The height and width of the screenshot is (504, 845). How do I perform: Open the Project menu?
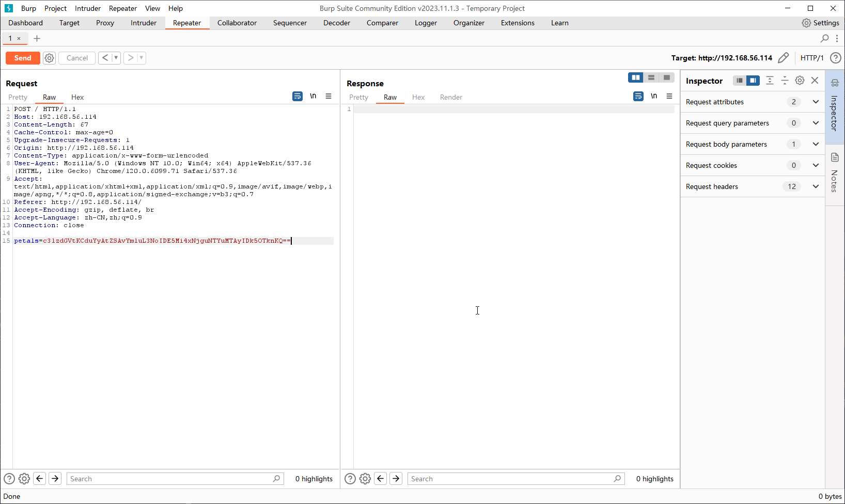point(55,8)
